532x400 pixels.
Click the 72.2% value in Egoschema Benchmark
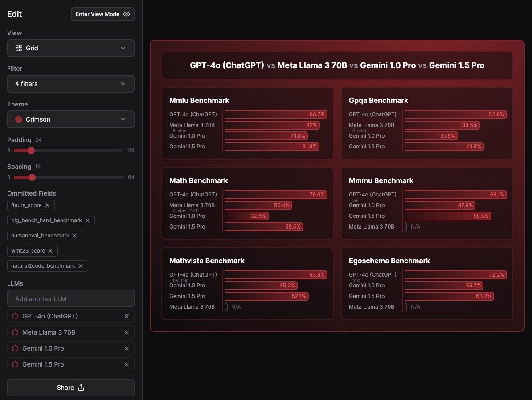pyautogui.click(x=496, y=275)
